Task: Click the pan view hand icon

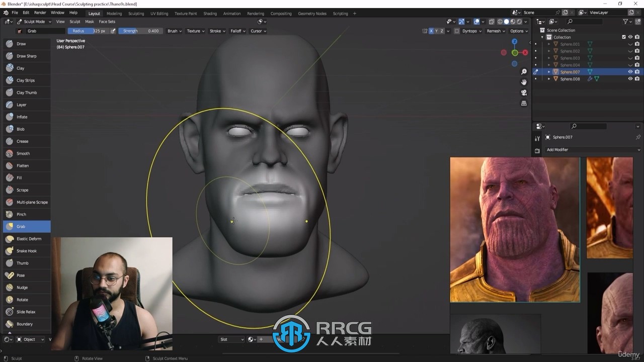Action: pyautogui.click(x=524, y=82)
